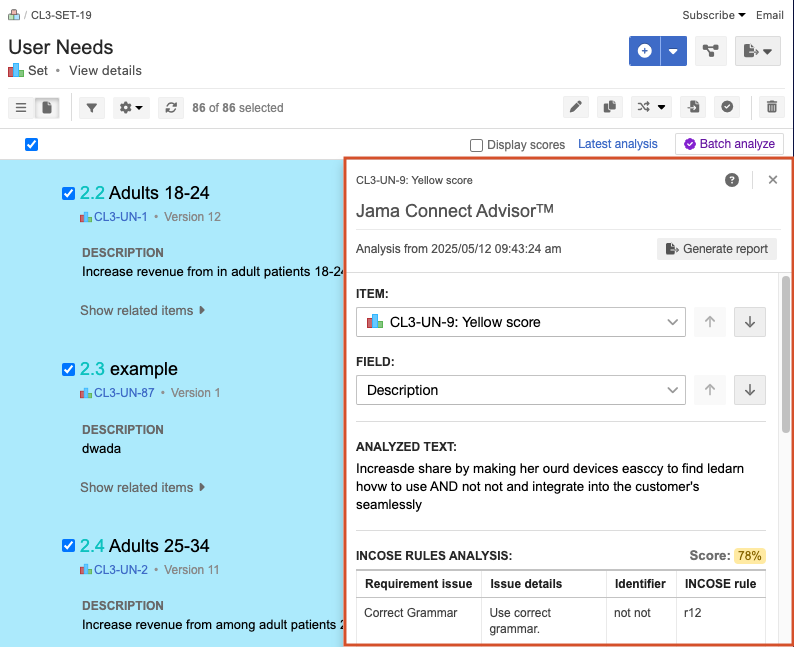
Task: Open the FIELD Description dropdown
Action: pyautogui.click(x=520, y=390)
